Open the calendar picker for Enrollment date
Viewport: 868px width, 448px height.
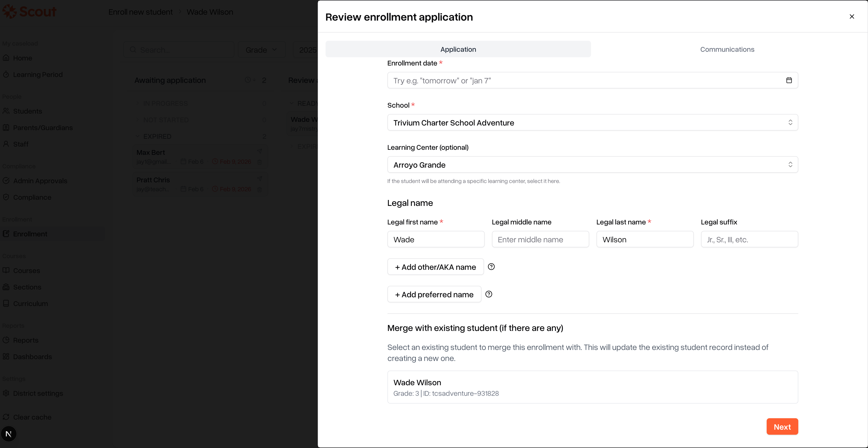coord(789,80)
